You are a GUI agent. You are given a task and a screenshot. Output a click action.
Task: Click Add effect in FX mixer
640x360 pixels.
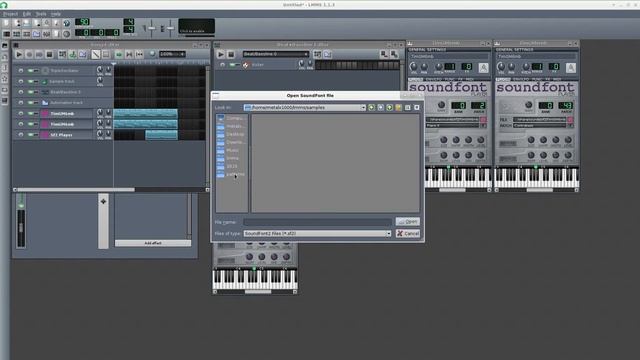click(153, 243)
